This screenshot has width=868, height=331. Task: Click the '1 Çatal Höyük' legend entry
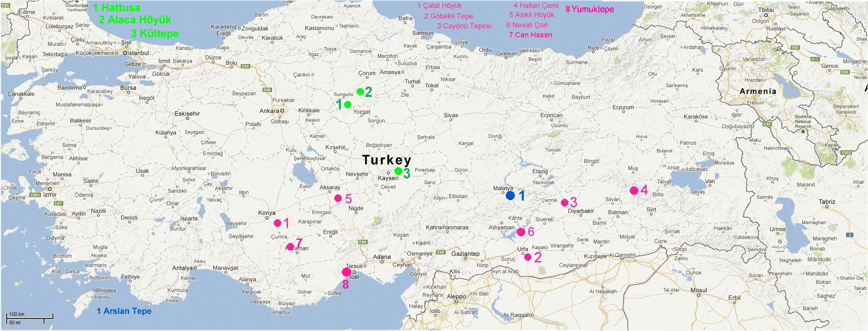point(439,5)
